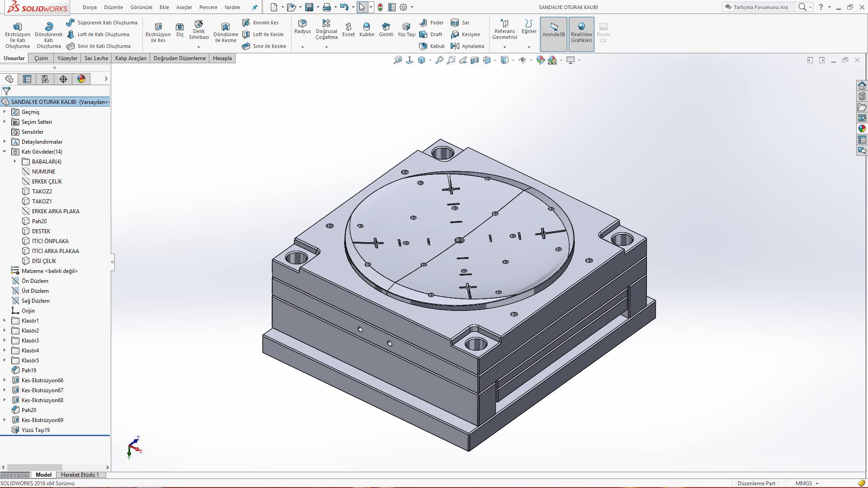Click the Aynalama mirror tool
868x488 pixels.
467,46
